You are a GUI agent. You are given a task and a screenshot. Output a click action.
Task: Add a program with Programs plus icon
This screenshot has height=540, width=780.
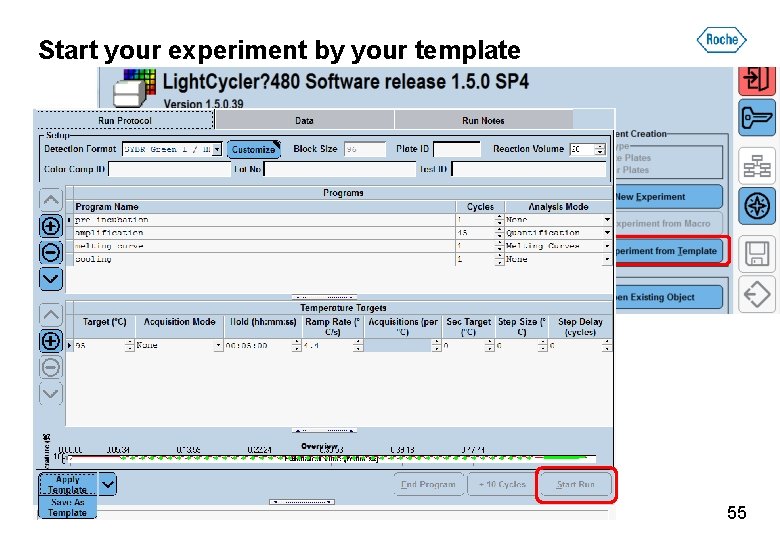tap(51, 226)
